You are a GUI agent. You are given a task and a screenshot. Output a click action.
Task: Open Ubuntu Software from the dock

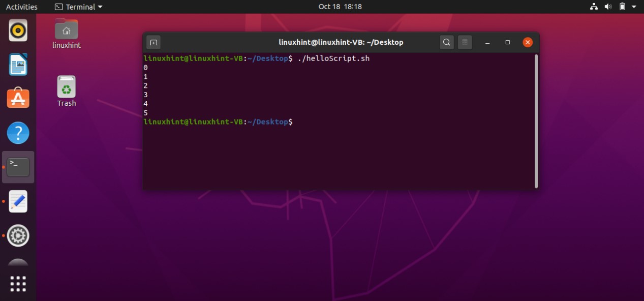pyautogui.click(x=18, y=98)
